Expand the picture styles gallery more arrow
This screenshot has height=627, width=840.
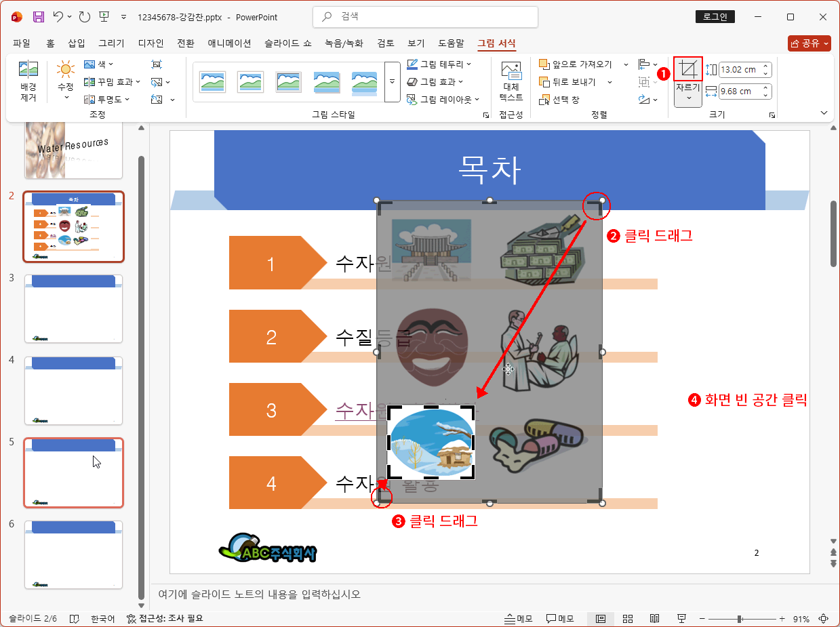(x=392, y=81)
